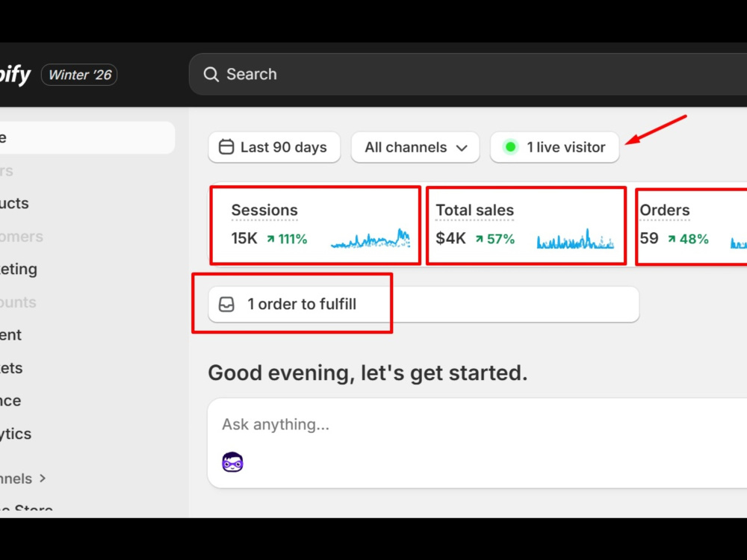Click the Sessions sparkline chart

click(x=371, y=238)
